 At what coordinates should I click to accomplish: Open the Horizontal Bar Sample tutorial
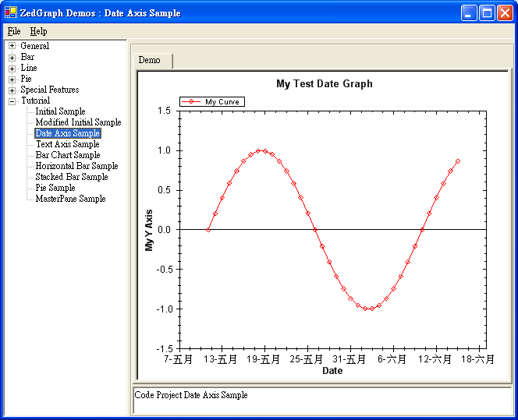pyautogui.click(x=76, y=166)
